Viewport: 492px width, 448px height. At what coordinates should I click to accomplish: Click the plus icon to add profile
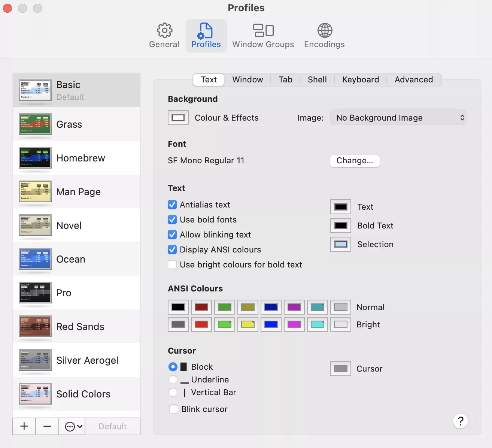tap(24, 426)
